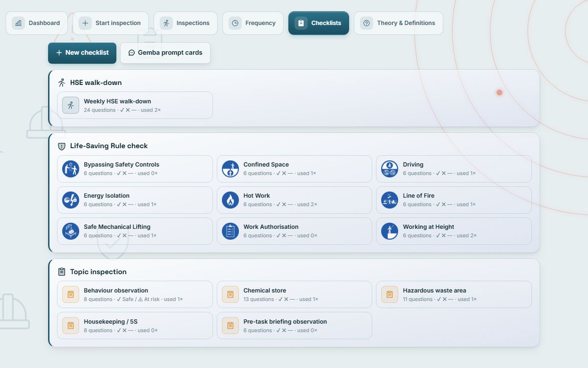Go to the Theory & Definitions tab

pos(398,23)
